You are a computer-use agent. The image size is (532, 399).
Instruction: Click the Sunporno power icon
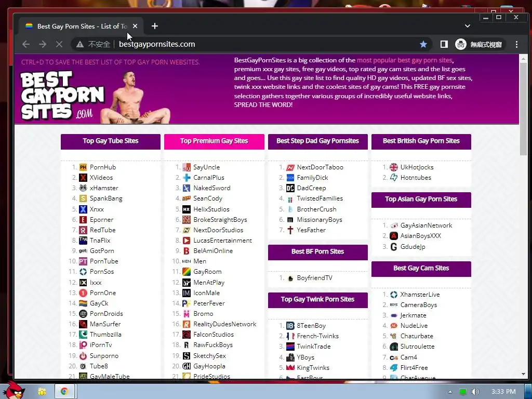[x=83, y=356]
